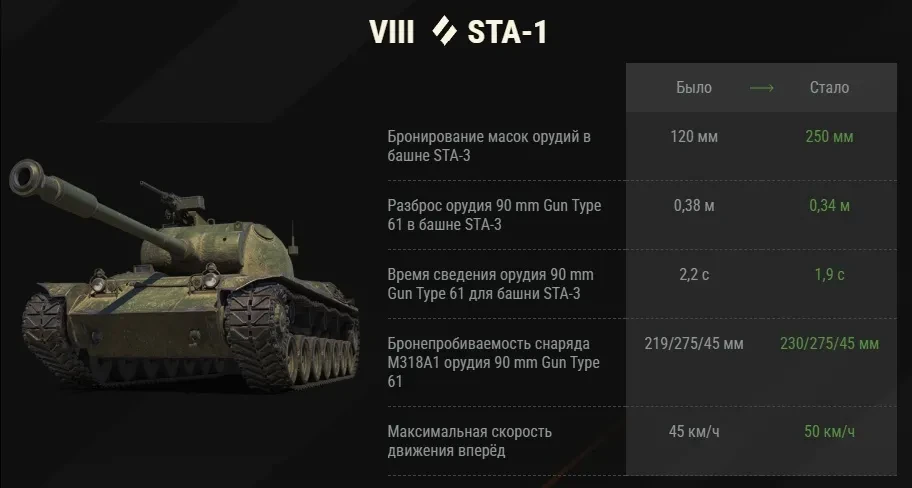Select the "Стало" column header
Viewport: 912px width, 488px height.
pos(829,88)
